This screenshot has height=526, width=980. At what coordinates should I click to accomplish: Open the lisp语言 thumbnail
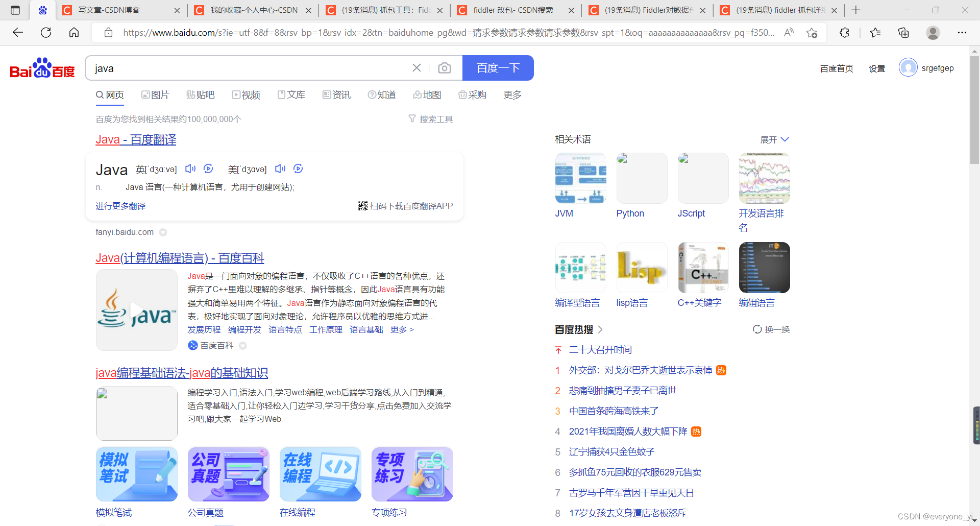click(642, 268)
